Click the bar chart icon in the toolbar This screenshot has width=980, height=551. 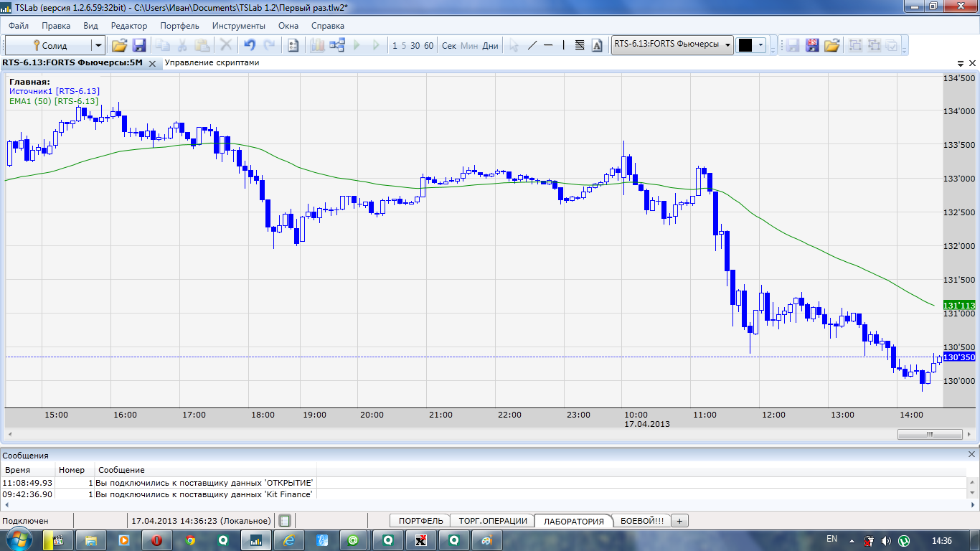pyautogui.click(x=317, y=45)
